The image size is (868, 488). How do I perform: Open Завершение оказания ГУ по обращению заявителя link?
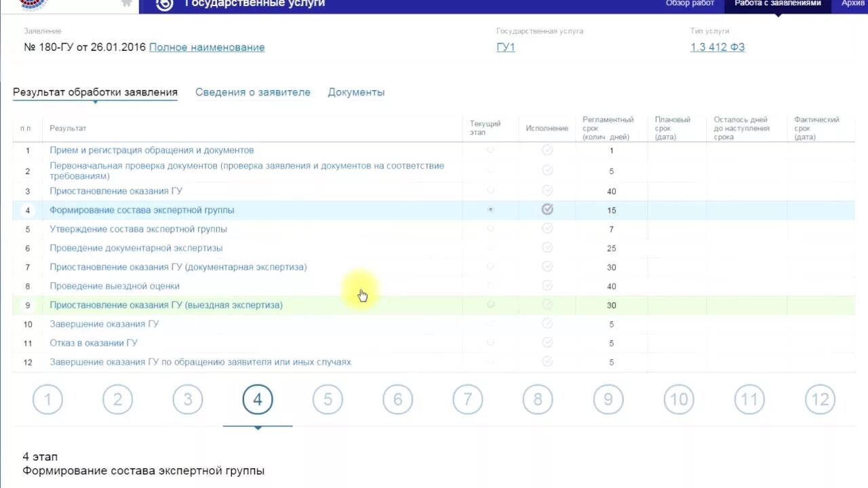click(x=200, y=362)
